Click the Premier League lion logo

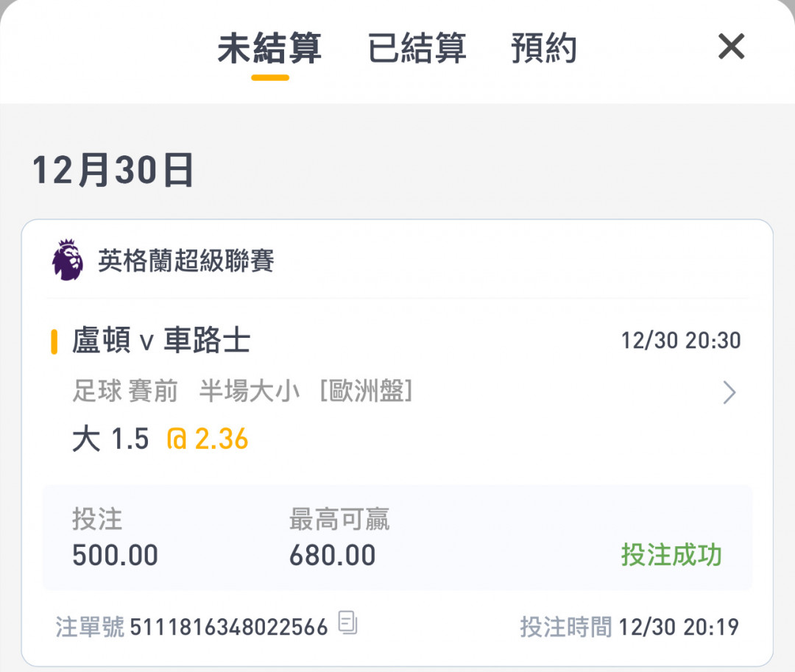click(x=68, y=261)
